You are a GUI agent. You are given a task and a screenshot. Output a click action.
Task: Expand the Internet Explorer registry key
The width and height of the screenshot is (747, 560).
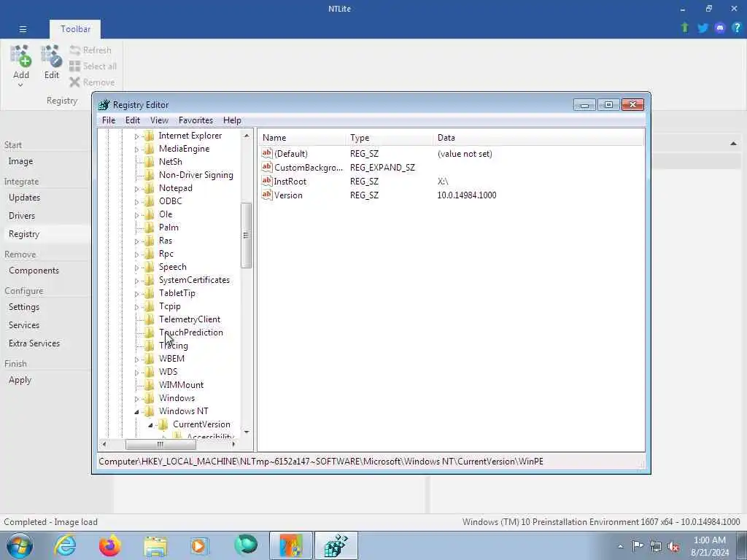coord(136,136)
